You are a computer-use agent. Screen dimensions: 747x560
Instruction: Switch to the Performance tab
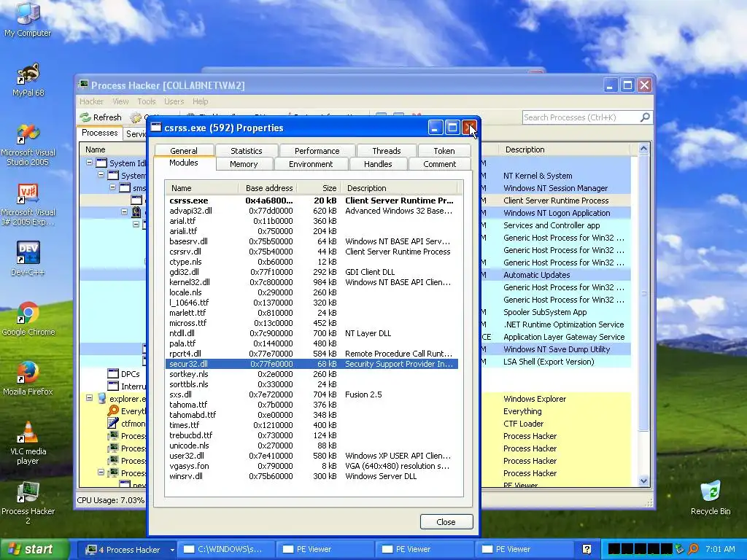(317, 151)
